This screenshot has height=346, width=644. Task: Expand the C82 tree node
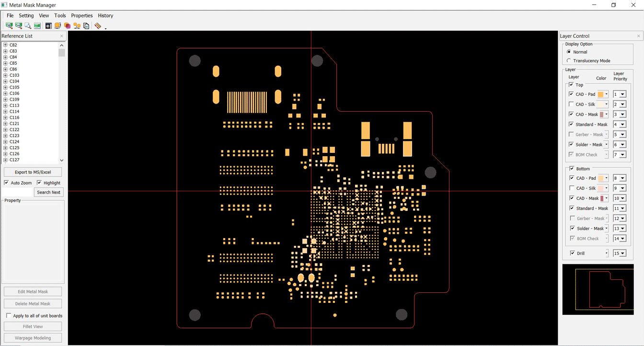pos(5,45)
